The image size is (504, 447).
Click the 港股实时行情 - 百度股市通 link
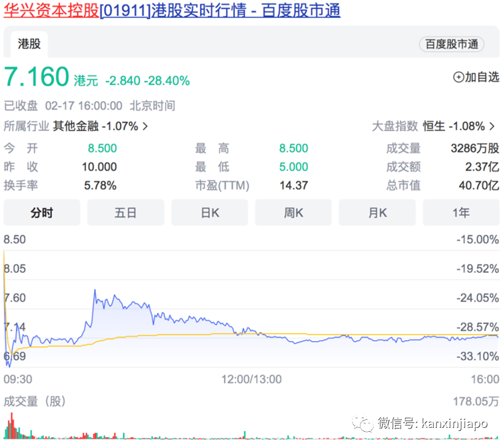pos(246,10)
